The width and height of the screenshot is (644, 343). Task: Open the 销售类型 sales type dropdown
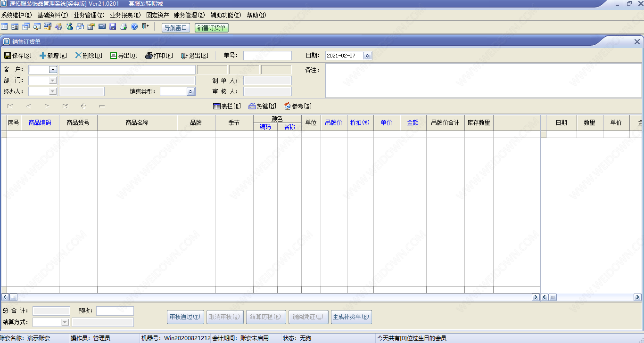coord(191,91)
